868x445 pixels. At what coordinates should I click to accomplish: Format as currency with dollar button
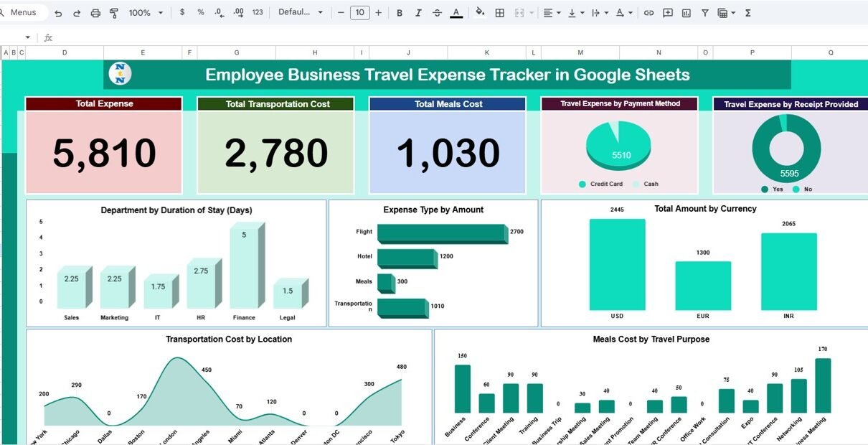(182, 13)
